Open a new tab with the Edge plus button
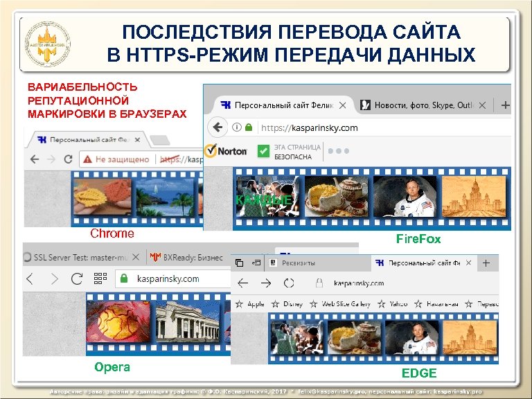The height and width of the screenshot is (399, 532). (486, 263)
